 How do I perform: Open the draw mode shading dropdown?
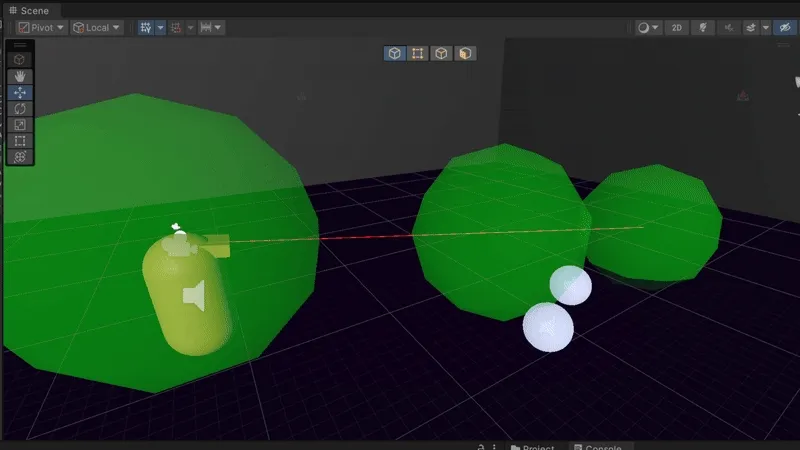[x=648, y=28]
